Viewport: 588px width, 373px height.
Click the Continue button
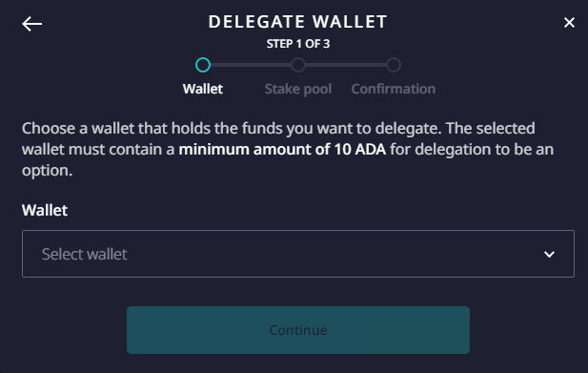pos(298,330)
